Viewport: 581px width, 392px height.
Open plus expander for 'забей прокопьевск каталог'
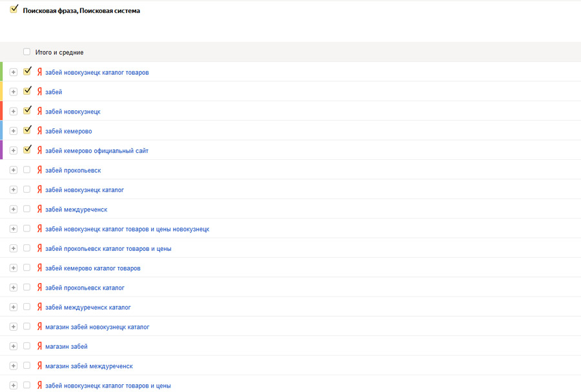tap(14, 288)
